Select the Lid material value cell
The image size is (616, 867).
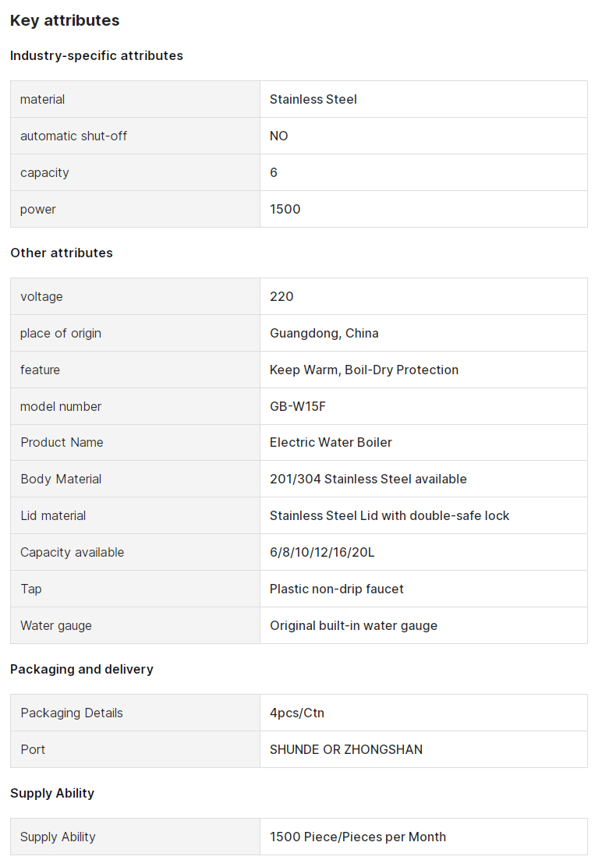click(x=423, y=516)
